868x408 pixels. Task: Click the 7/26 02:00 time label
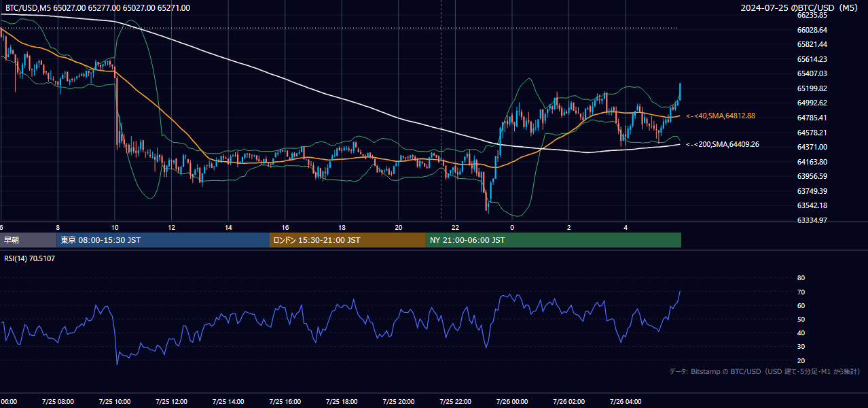coord(568,402)
